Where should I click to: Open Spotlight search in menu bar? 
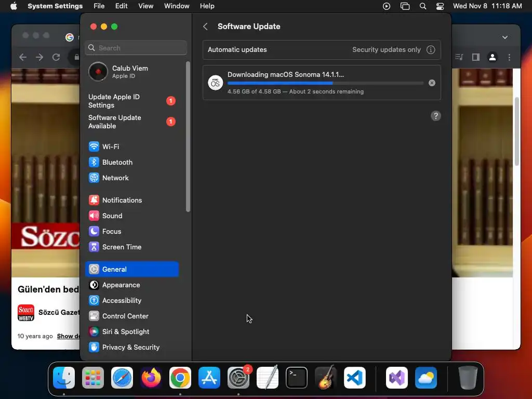(423, 6)
